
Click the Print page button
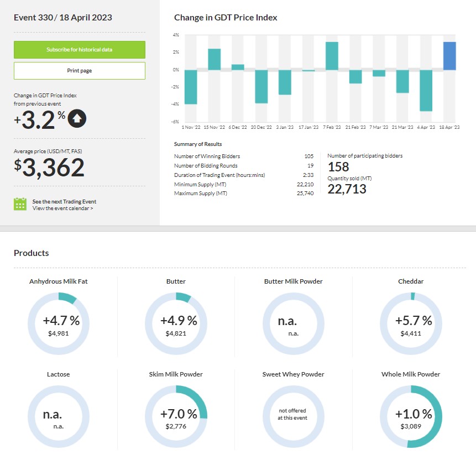click(80, 71)
